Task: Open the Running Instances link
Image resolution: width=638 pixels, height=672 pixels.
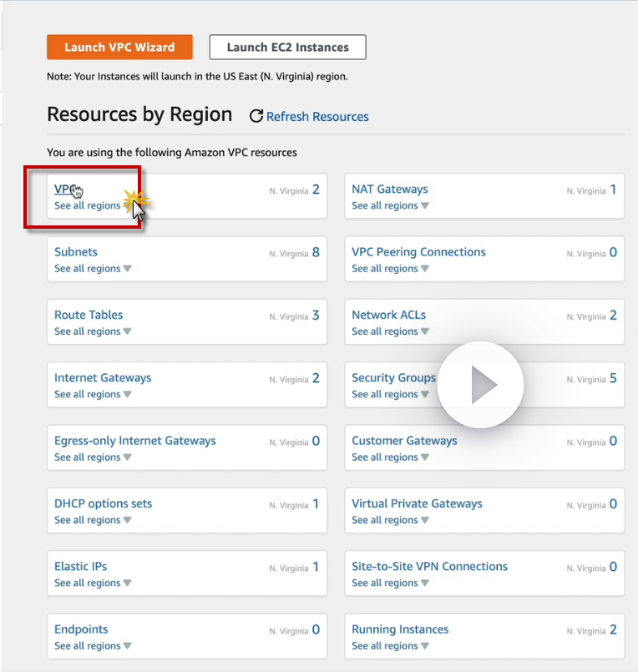Action: (x=400, y=629)
